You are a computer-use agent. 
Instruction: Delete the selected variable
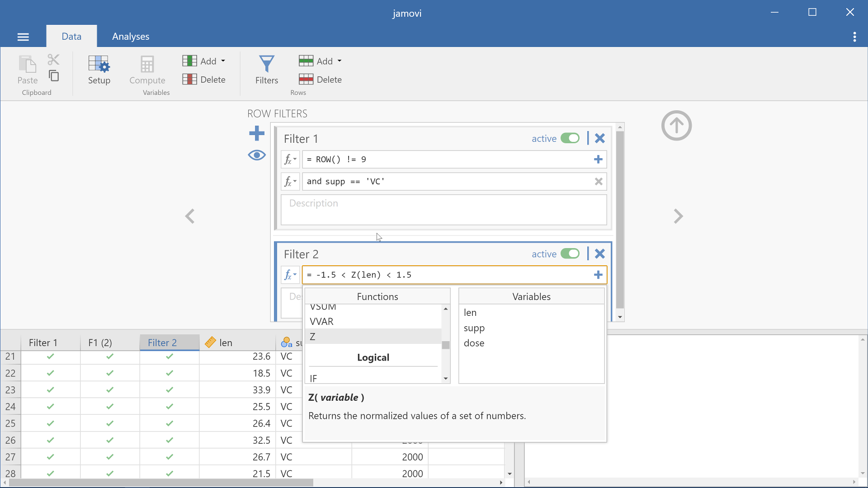(204, 80)
